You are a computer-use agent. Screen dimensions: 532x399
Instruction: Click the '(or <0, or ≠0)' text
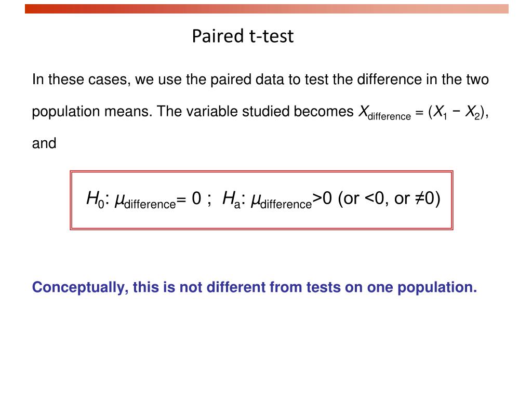(x=389, y=198)
